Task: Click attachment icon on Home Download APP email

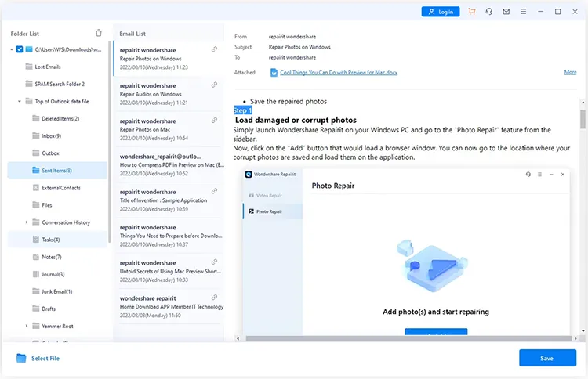Action: (214, 298)
